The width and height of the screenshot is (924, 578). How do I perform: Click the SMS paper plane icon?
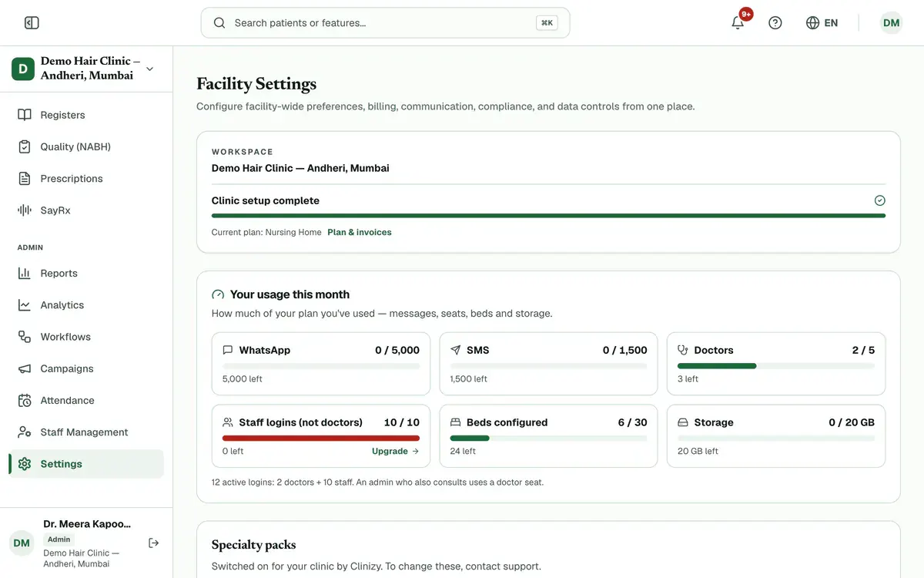456,350
